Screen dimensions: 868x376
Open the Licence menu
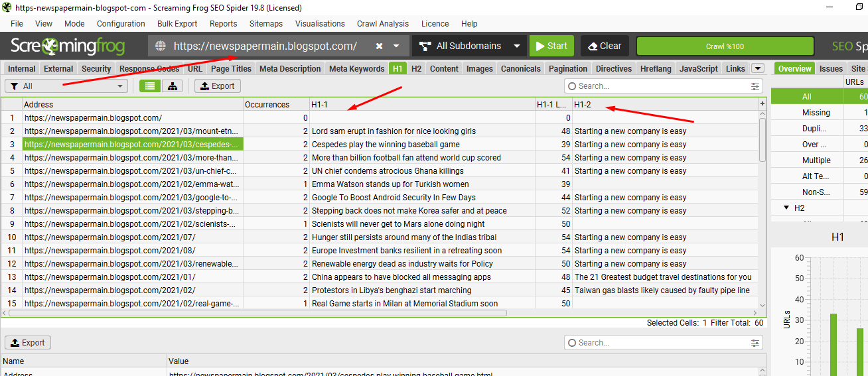coord(435,24)
